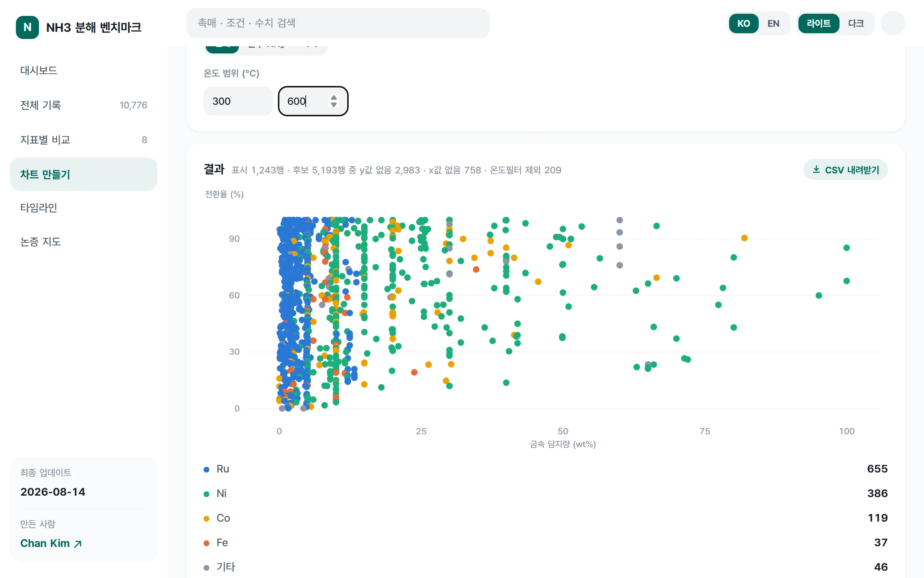Click the x-axis tick label 50
Viewport: 924px width, 578px height.
[x=563, y=431]
